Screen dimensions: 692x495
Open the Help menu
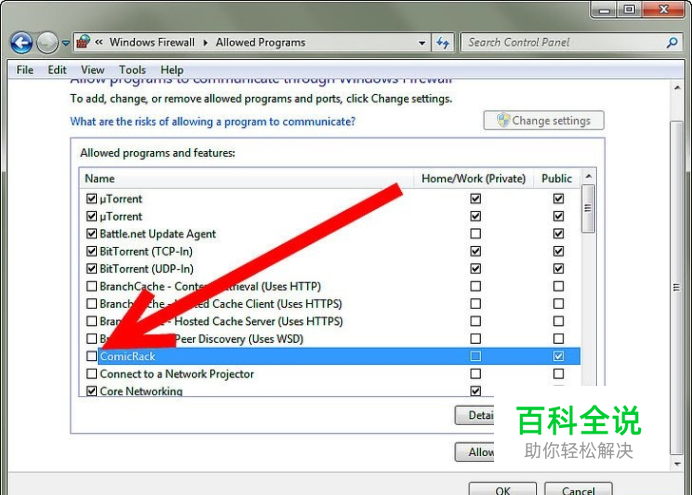[x=172, y=70]
